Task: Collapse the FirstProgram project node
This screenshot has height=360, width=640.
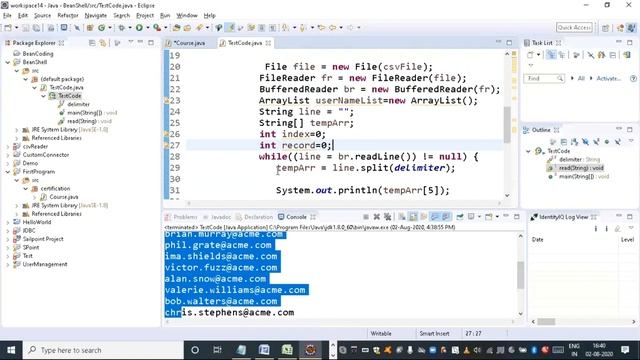Action: pos(8,172)
